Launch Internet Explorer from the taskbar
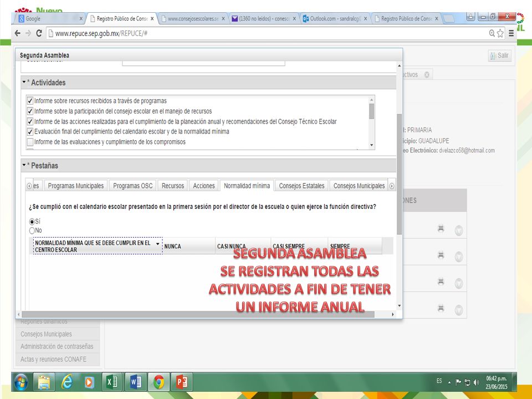532x399 pixels. (x=67, y=382)
